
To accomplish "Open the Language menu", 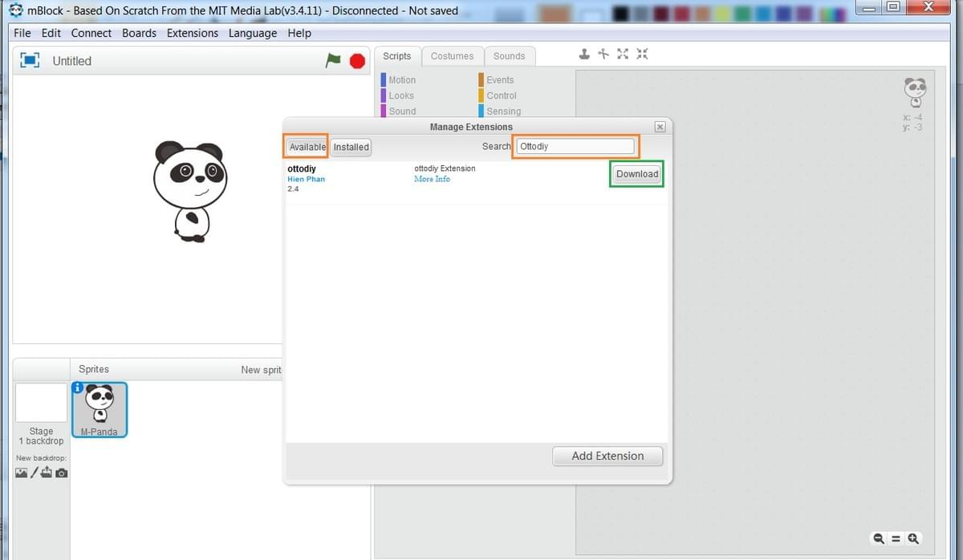I will (253, 33).
